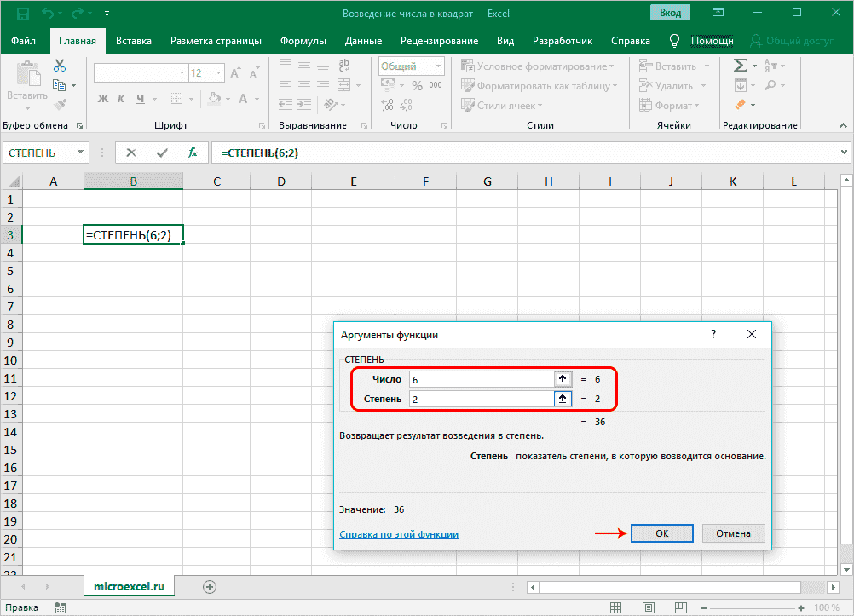Expand the formula bar with chevron
The image size is (854, 616).
(x=843, y=153)
